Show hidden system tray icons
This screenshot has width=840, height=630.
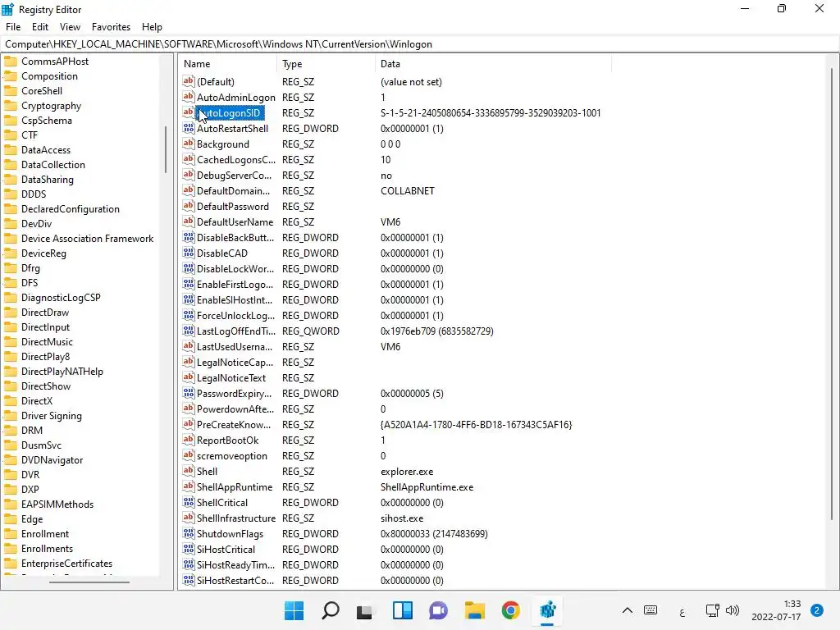628,610
